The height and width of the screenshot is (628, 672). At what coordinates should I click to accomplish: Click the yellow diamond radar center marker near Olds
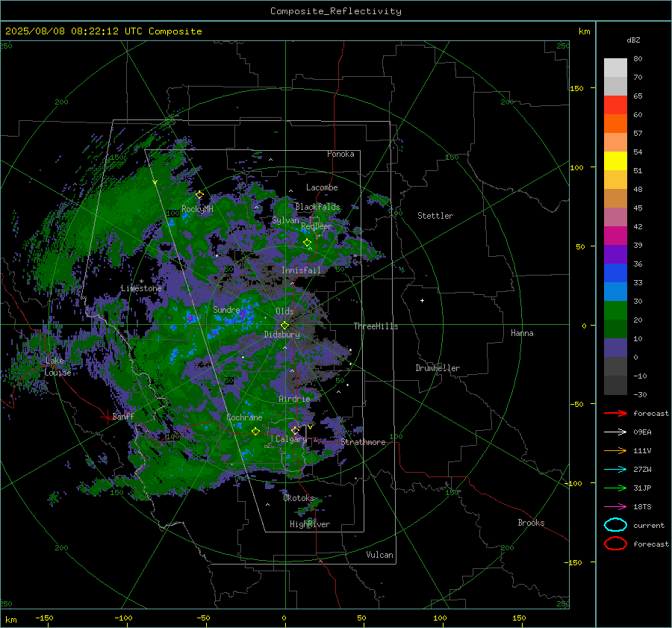[284, 326]
